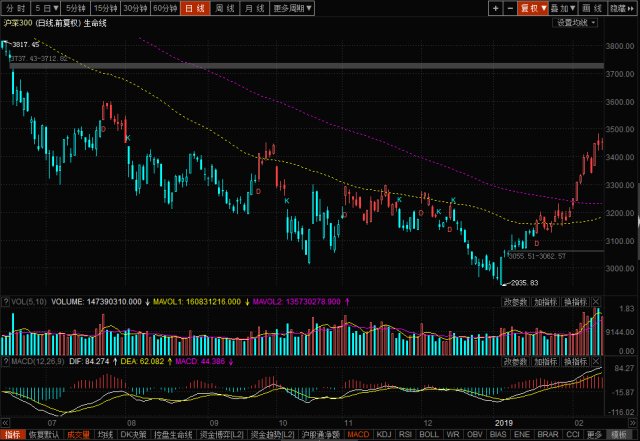Select the KDJ indicator tab
The width and height of the screenshot is (640, 441).
pyautogui.click(x=384, y=435)
